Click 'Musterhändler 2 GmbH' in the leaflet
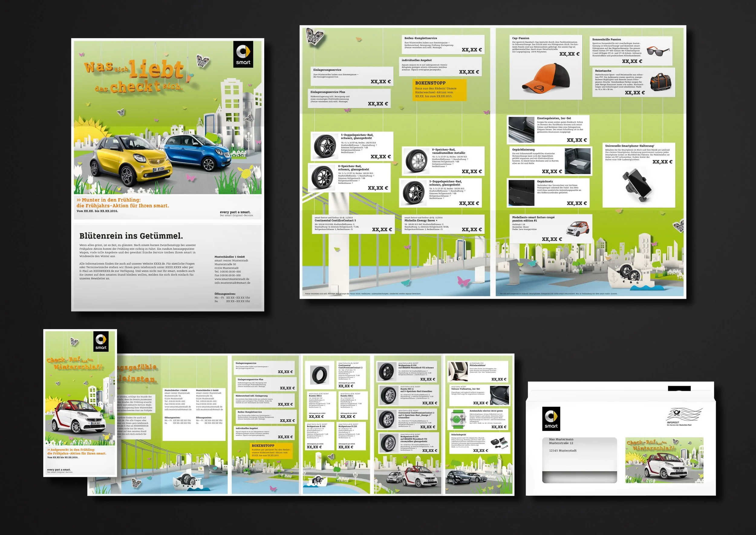 click(208, 390)
